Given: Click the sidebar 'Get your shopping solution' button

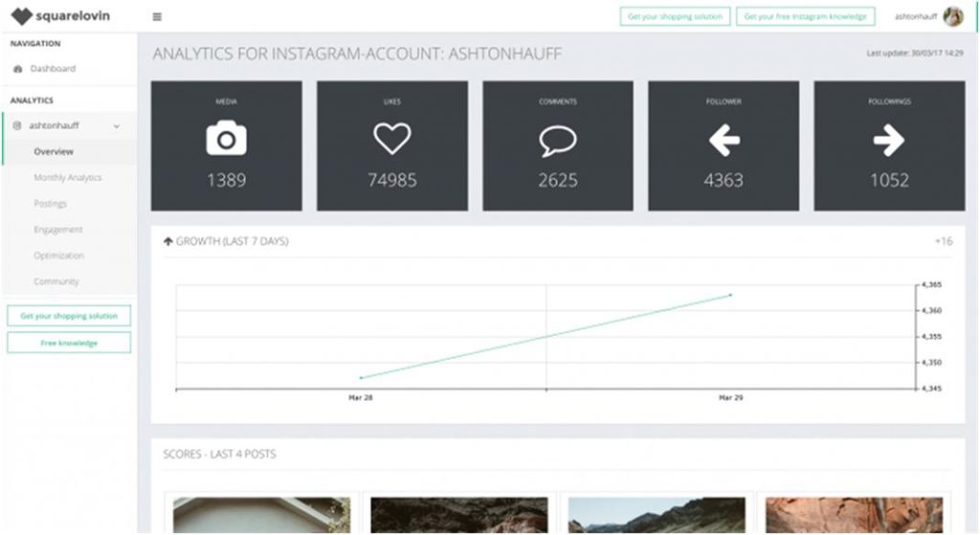Looking at the screenshot, I should [69, 316].
